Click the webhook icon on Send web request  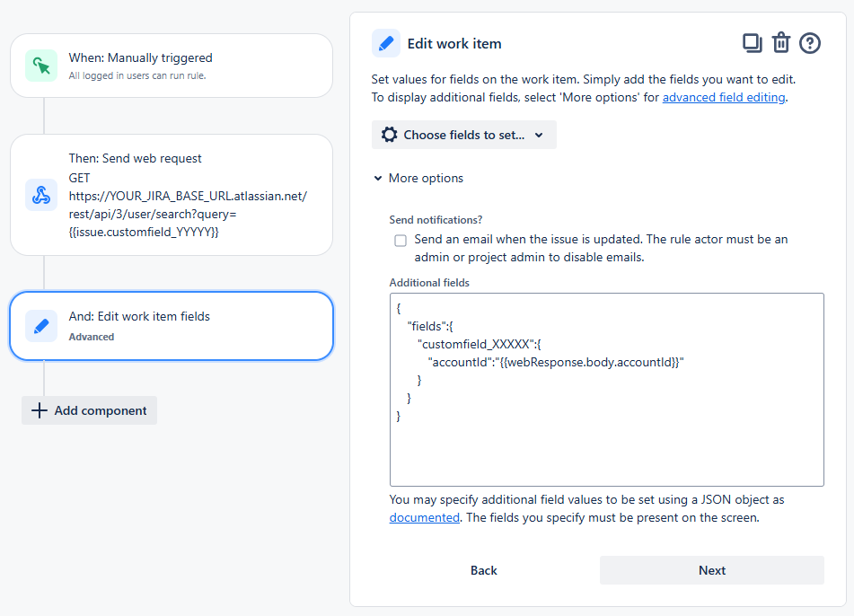40,195
